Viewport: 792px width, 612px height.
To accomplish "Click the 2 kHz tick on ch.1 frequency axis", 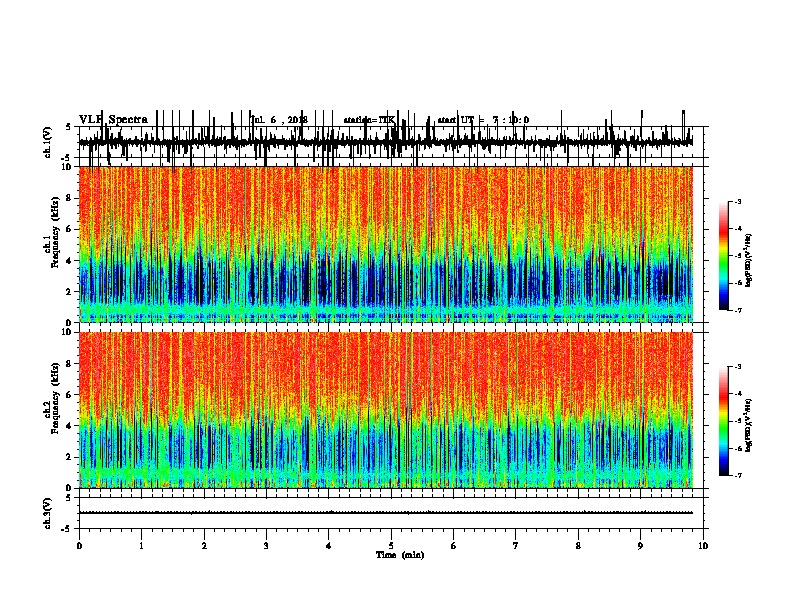I will click(x=70, y=291).
